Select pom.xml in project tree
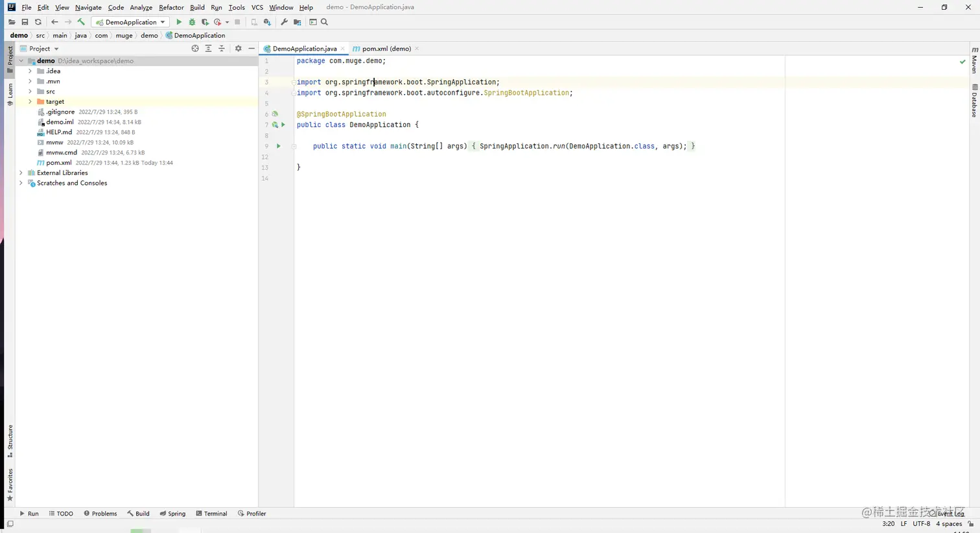 pos(58,163)
